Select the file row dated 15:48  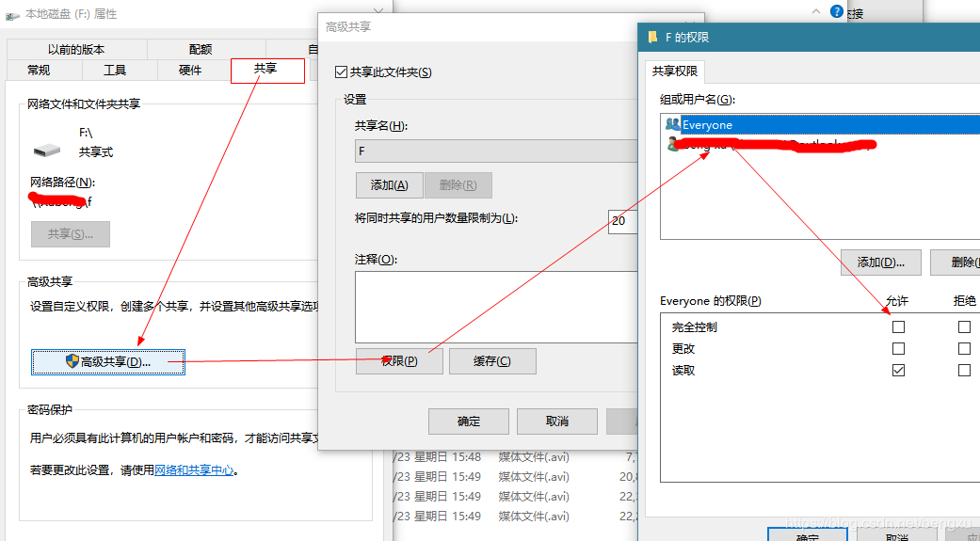click(516, 456)
